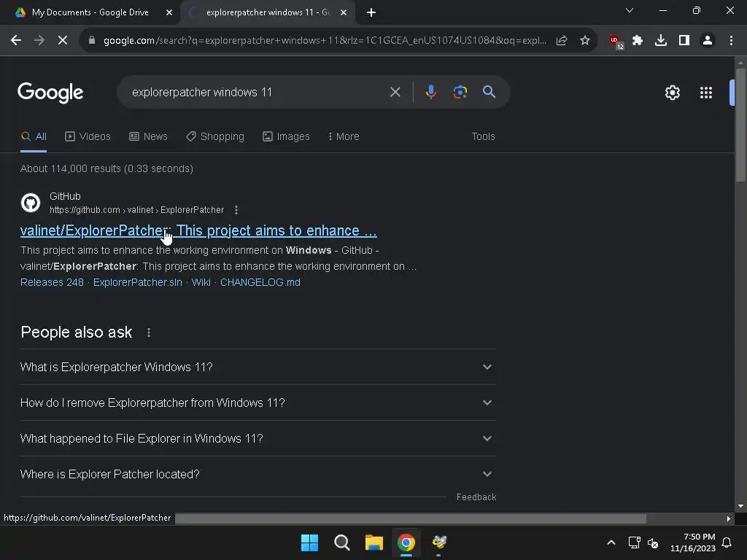Search by image with Google Lens
The height and width of the screenshot is (560, 747).
[x=460, y=92]
